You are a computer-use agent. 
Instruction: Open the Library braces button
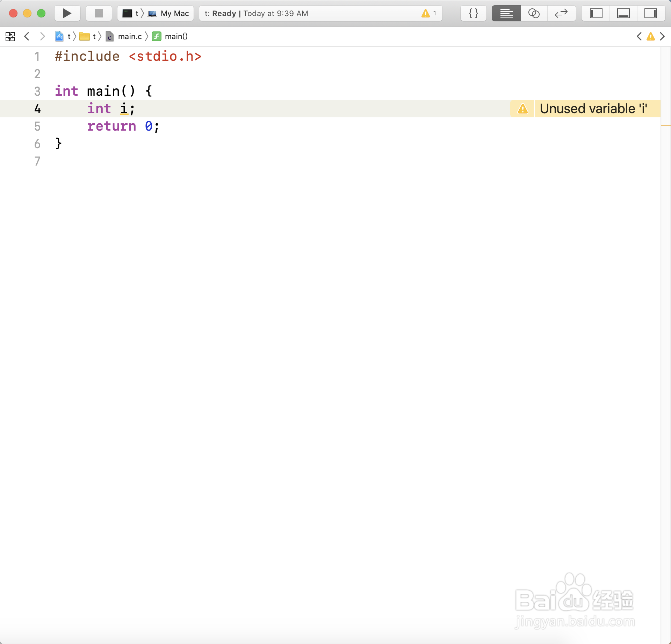pyautogui.click(x=473, y=13)
